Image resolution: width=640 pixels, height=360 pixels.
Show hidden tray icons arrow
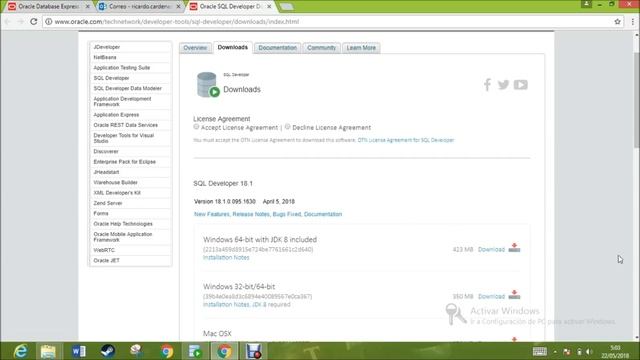pyautogui.click(x=555, y=351)
